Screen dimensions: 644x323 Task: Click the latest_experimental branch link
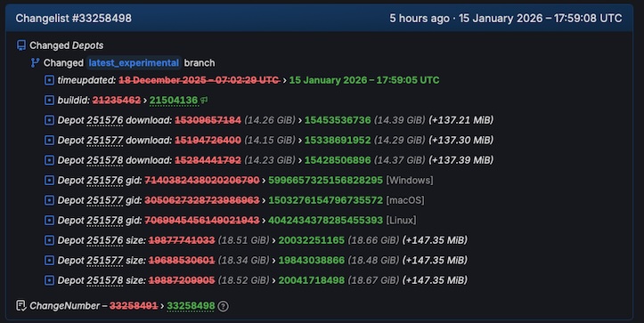[x=134, y=63]
